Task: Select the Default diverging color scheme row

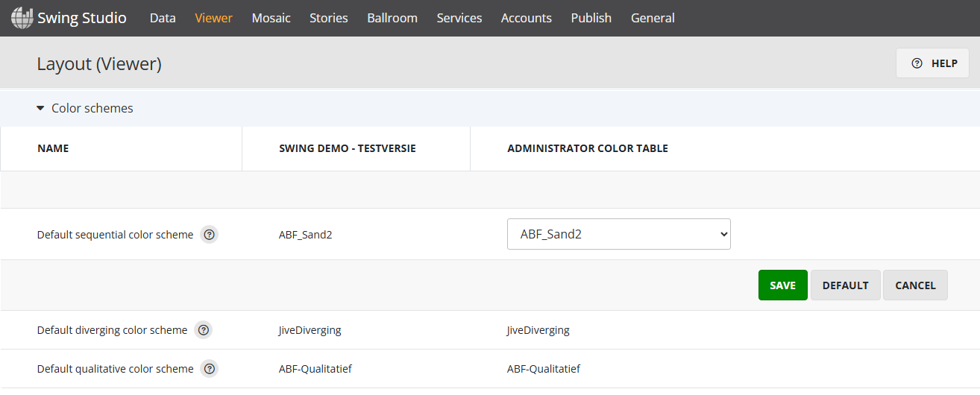Action: click(112, 330)
